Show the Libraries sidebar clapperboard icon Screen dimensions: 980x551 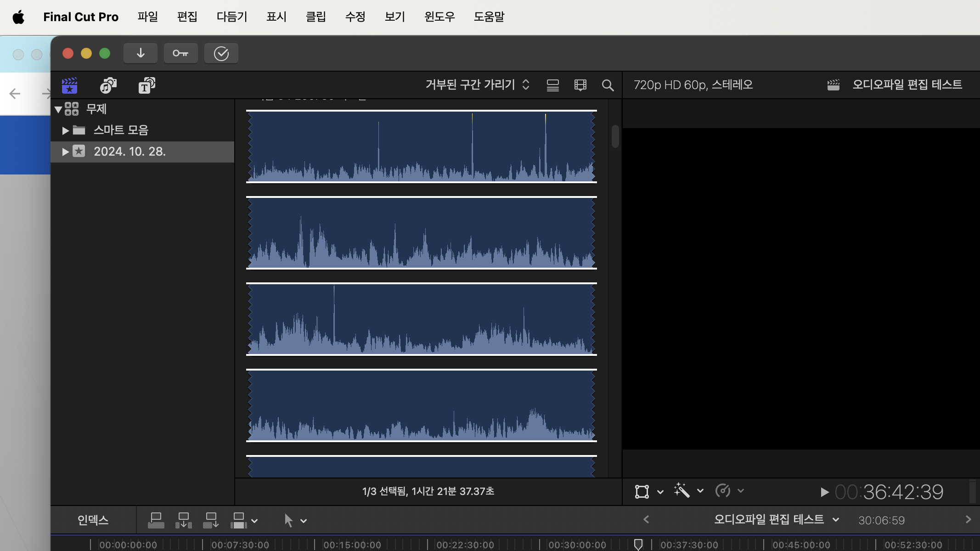click(70, 85)
